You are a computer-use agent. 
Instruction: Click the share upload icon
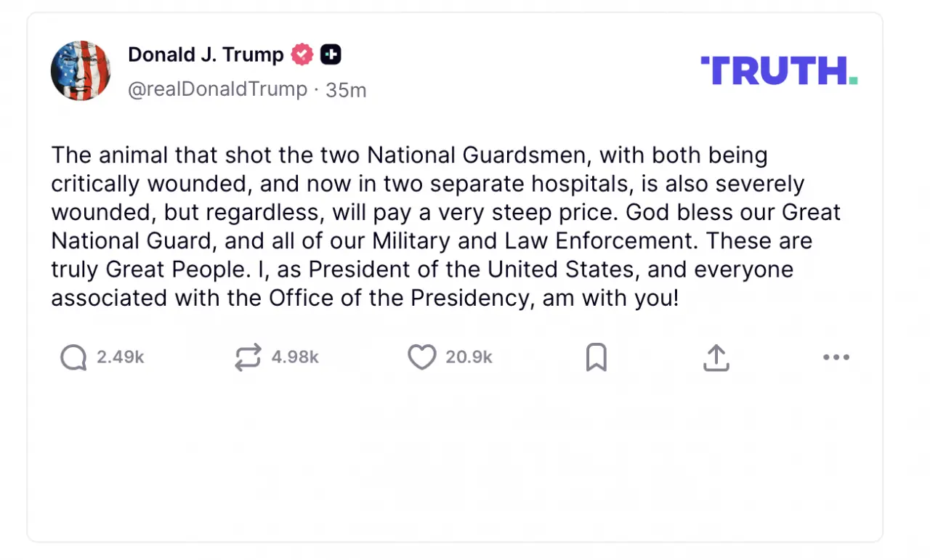coord(716,357)
